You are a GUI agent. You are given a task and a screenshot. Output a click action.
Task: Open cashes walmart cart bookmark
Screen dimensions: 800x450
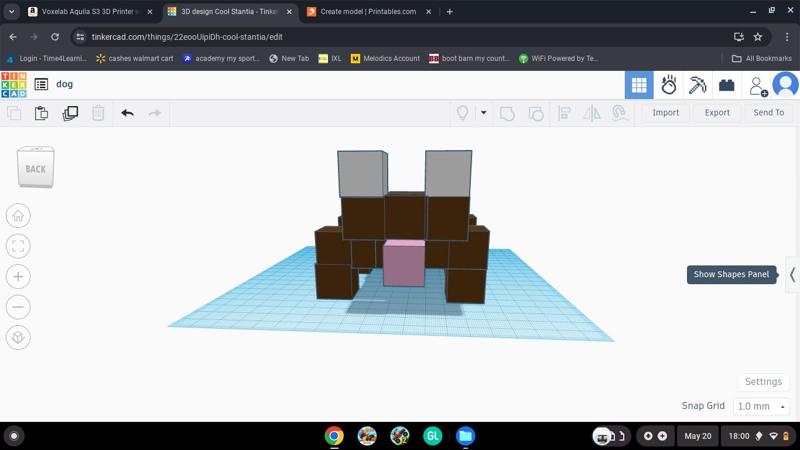(135, 59)
